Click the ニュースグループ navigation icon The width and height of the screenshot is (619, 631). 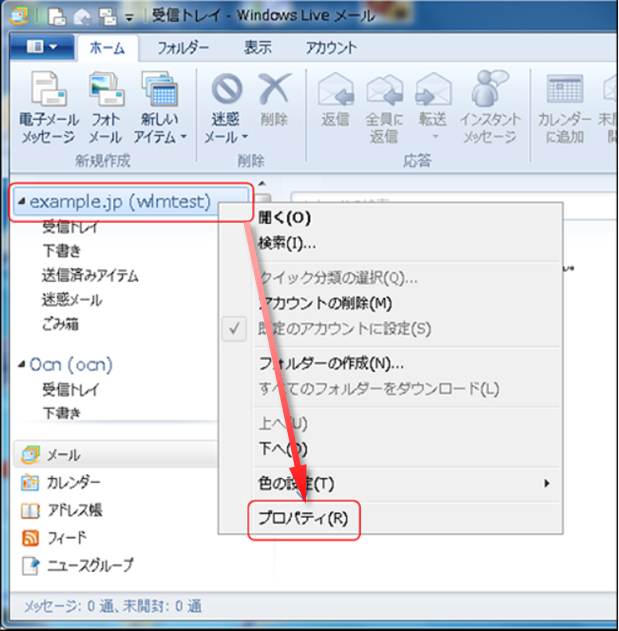[31, 565]
